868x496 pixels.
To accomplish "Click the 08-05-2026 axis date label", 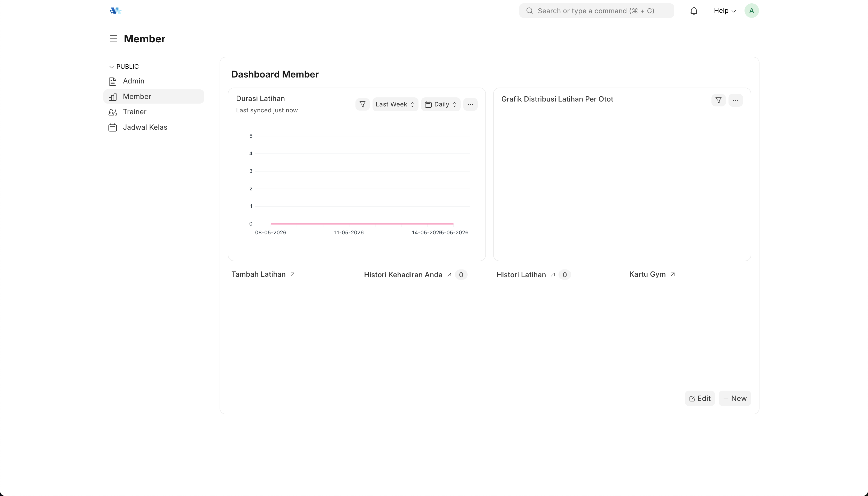I will click(x=270, y=233).
